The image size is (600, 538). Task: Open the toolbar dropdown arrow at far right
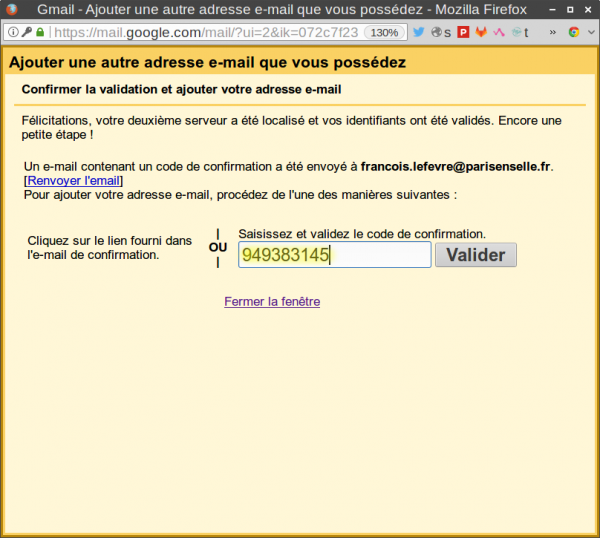pyautogui.click(x=590, y=32)
